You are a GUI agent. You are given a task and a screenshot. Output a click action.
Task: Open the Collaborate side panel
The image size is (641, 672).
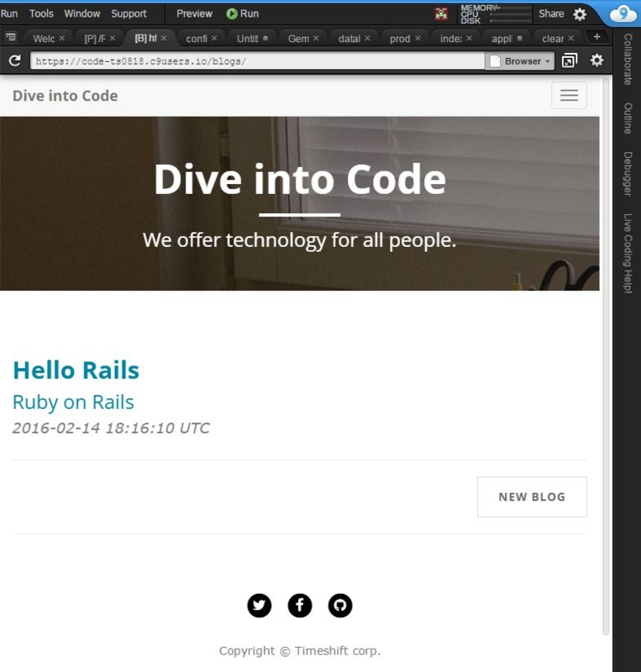628,59
